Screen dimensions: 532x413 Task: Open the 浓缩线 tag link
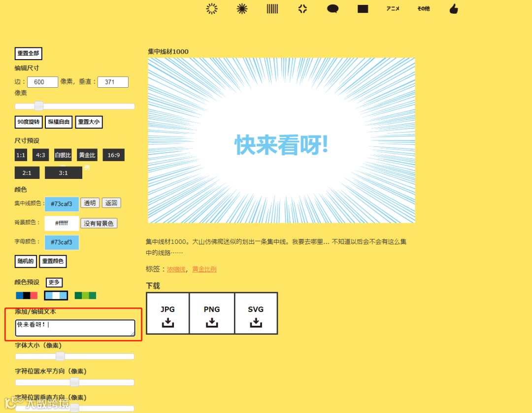click(x=176, y=270)
